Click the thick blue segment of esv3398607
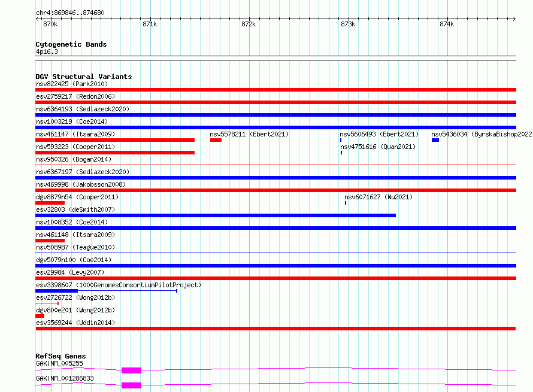Image resolution: width=533 pixels, height=392 pixels. 56,291
